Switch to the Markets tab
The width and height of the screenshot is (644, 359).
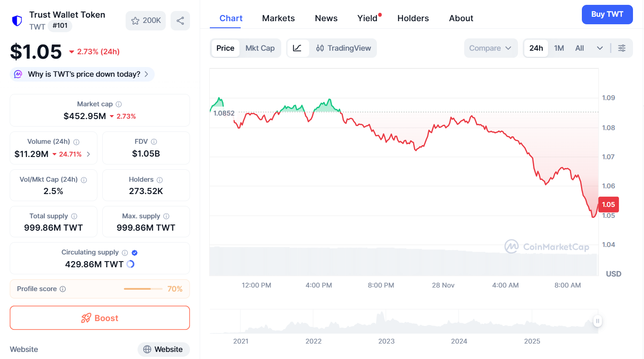[x=278, y=18]
